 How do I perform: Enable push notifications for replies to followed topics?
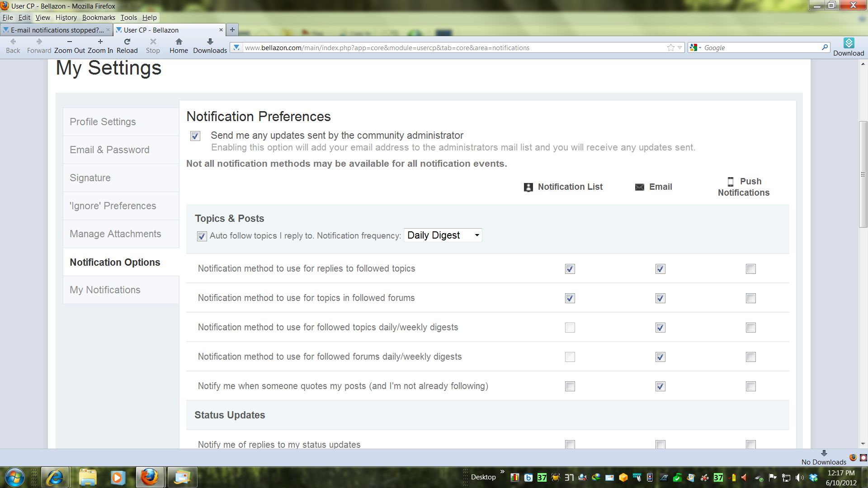(x=750, y=269)
